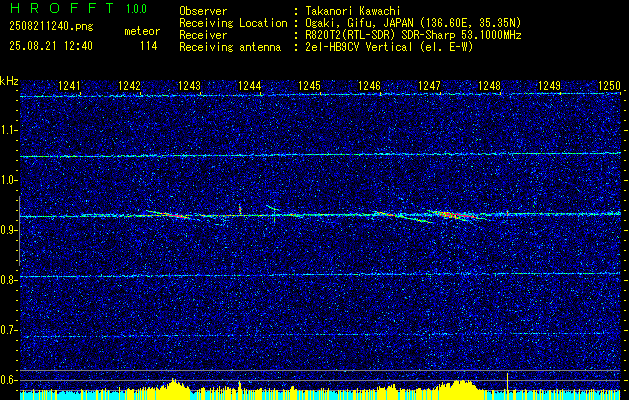Click R820T2(RTL-SDR) SDR-Sharp 53.1000MHz text
Viewport: 629px width, 400px height.
click(413, 35)
